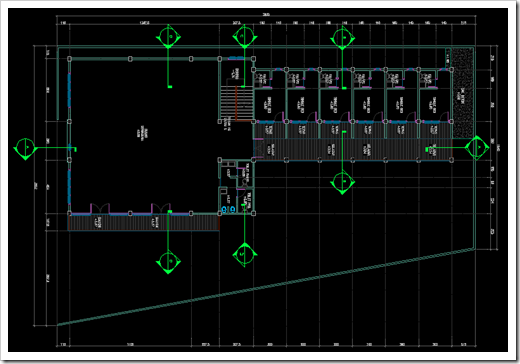This screenshot has height=364, width=520.
Task: Click the bottom section marker below the toilet block
Action: [x=245, y=255]
